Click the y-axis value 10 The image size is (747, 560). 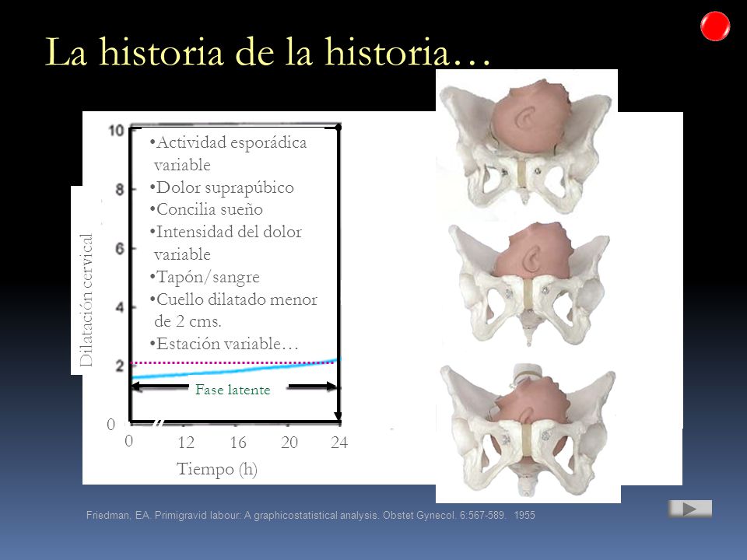pos(116,131)
